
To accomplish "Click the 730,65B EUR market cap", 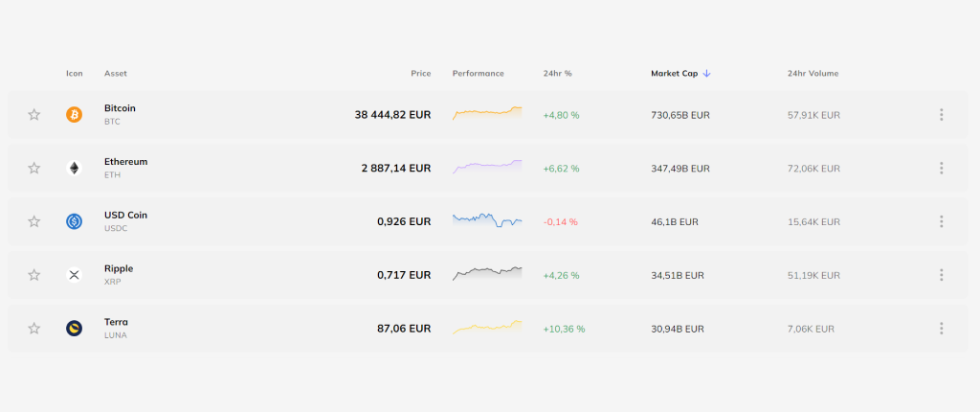I will pos(680,115).
